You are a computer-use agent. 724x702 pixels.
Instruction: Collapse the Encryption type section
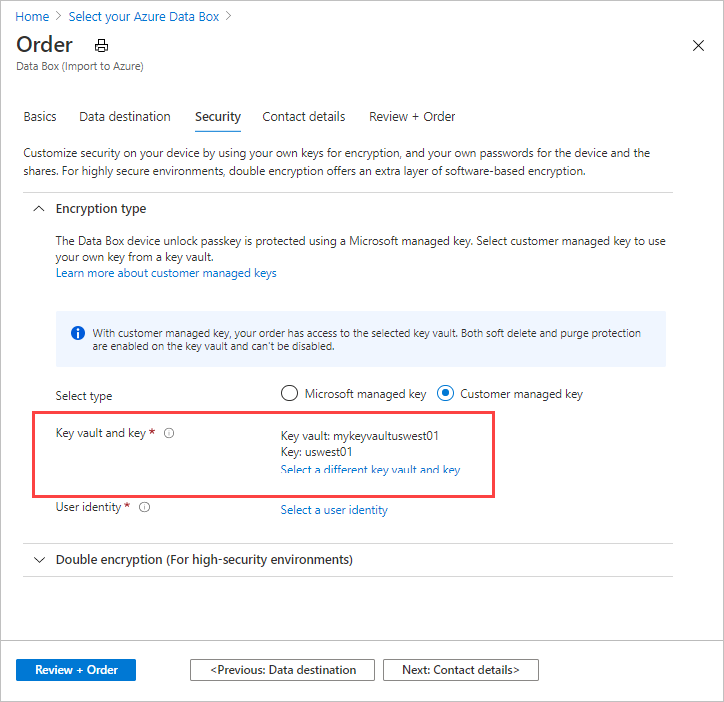pos(39,209)
